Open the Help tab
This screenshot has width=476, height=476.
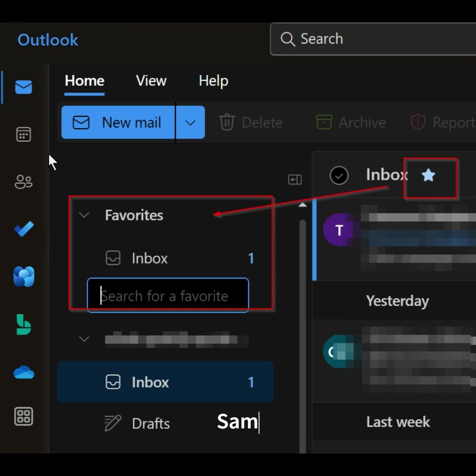tap(213, 81)
